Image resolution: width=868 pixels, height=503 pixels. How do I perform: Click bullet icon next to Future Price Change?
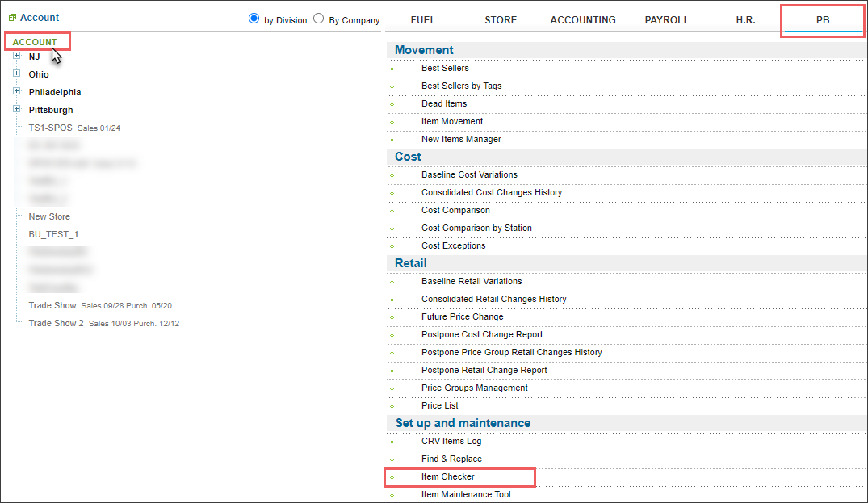pos(392,317)
